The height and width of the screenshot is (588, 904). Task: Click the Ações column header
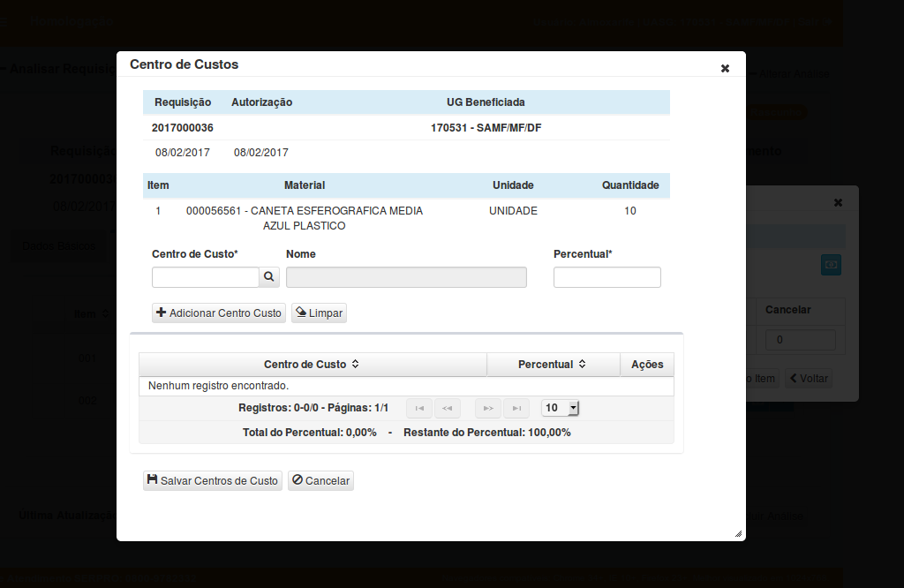point(647,365)
